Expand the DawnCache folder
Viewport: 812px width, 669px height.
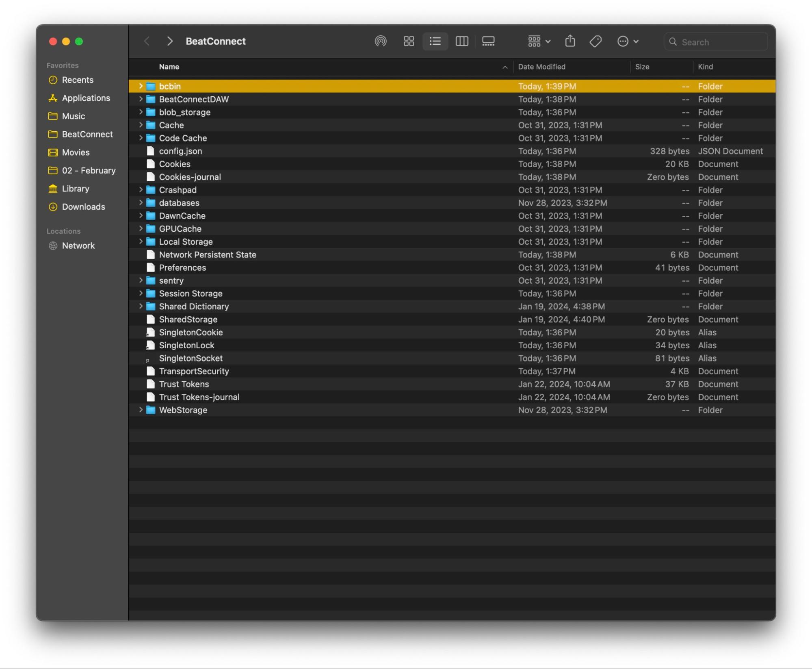pyautogui.click(x=141, y=216)
